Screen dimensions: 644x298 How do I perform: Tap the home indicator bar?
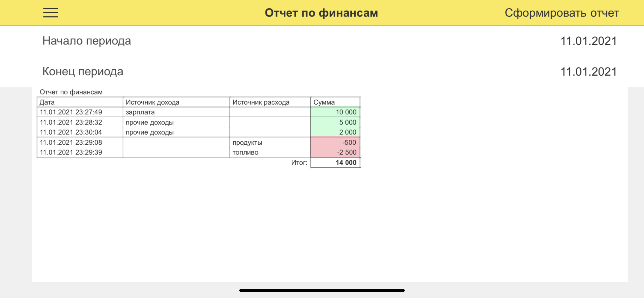click(322, 290)
